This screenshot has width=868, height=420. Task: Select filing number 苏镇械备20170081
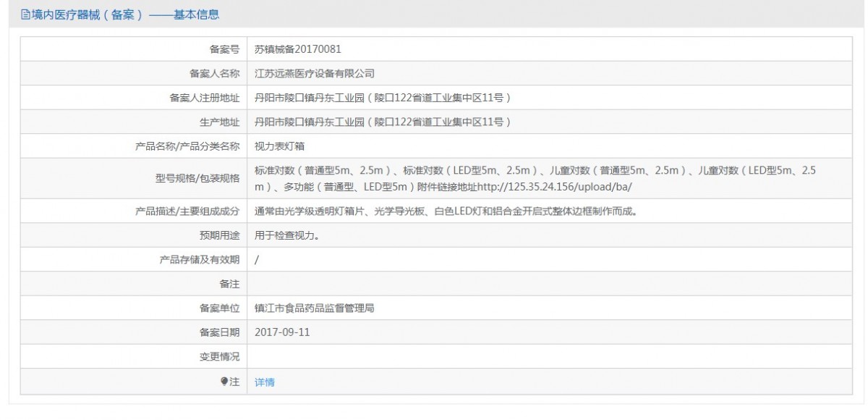[x=298, y=49]
